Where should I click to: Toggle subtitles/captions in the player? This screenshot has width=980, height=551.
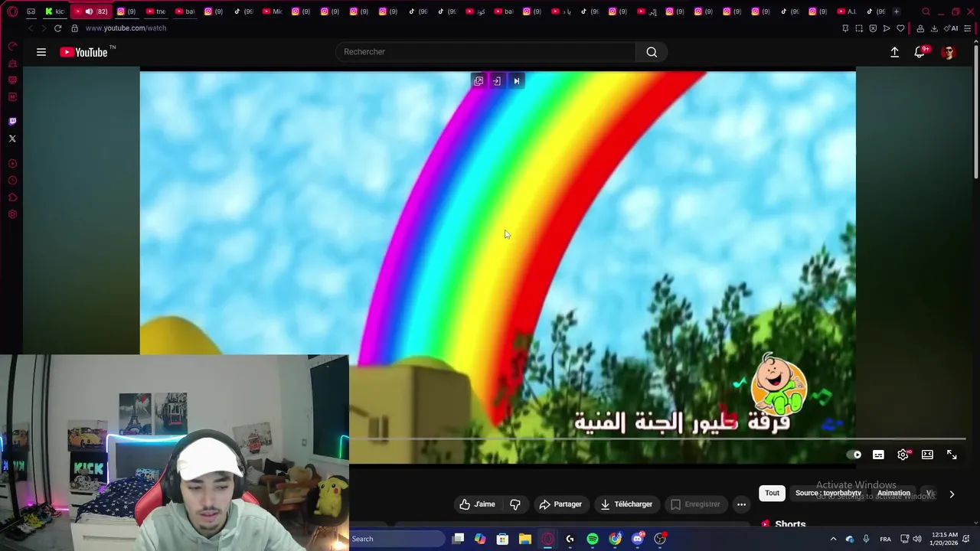point(878,455)
